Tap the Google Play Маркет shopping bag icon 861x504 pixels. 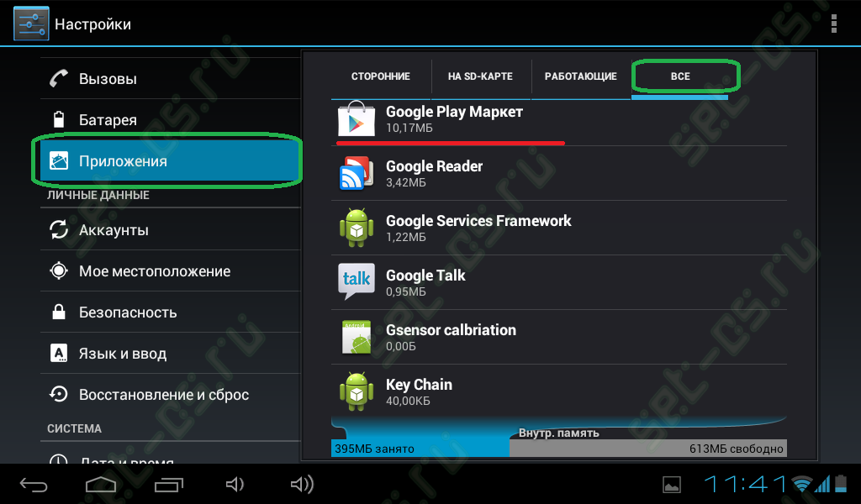tap(357, 118)
